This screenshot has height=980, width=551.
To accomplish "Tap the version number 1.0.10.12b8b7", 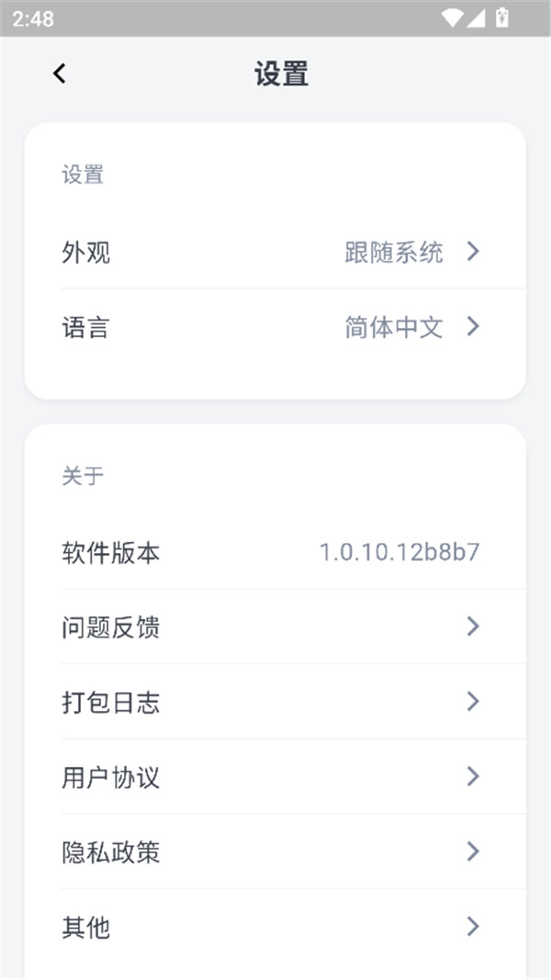I will 401,551.
